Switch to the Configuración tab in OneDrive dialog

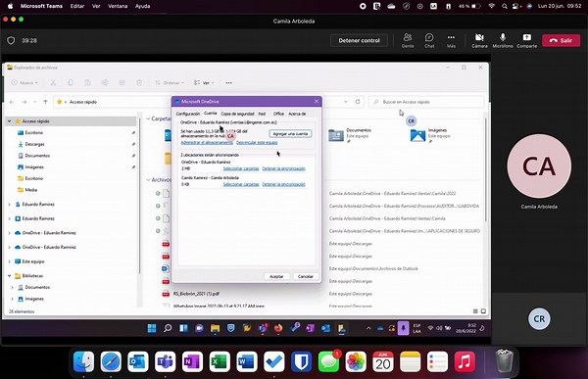pos(188,114)
